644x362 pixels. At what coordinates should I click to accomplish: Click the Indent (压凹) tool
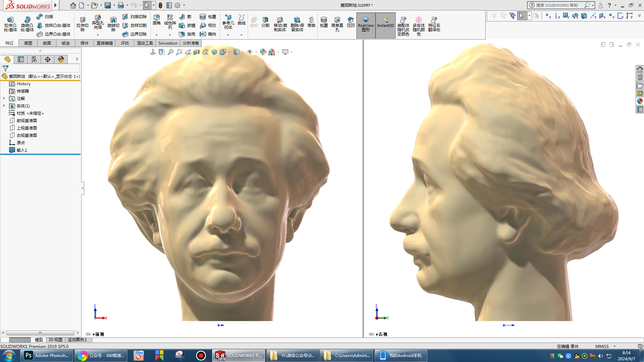coord(350,22)
